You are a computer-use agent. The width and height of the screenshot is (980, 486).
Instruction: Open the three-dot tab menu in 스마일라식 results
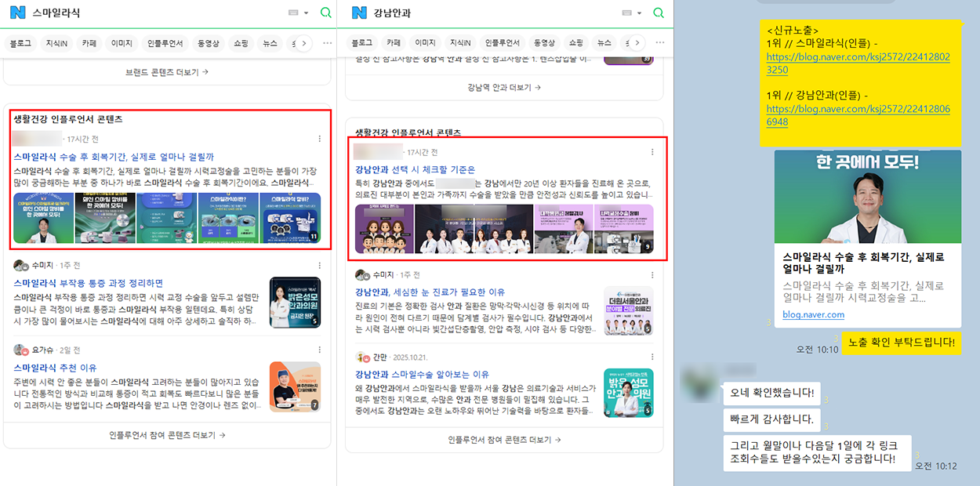(328, 43)
